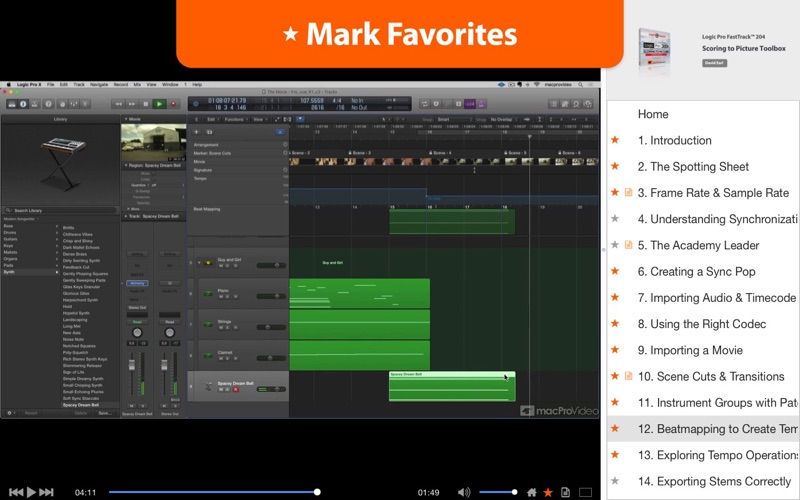Open the Edit menu in Tracks area
This screenshot has width=800, height=500.
211,119
